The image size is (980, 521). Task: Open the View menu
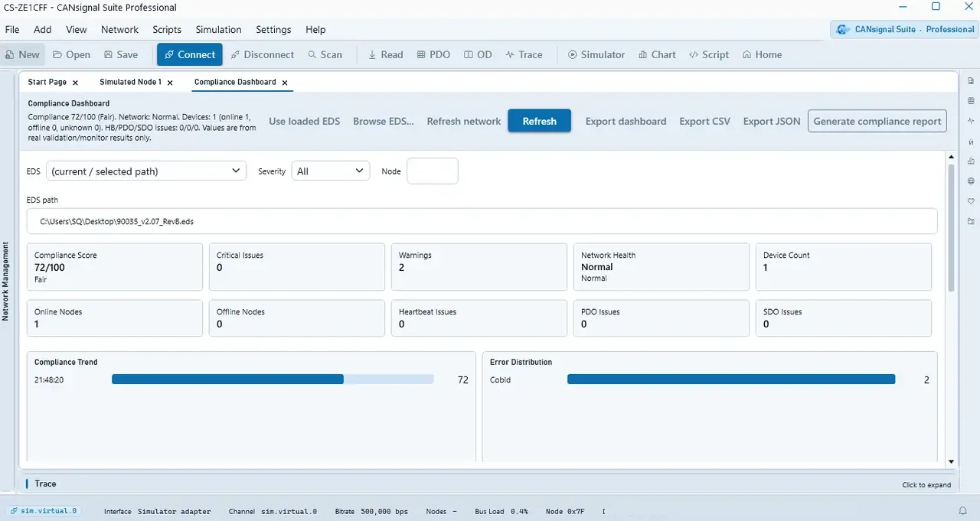coord(77,29)
